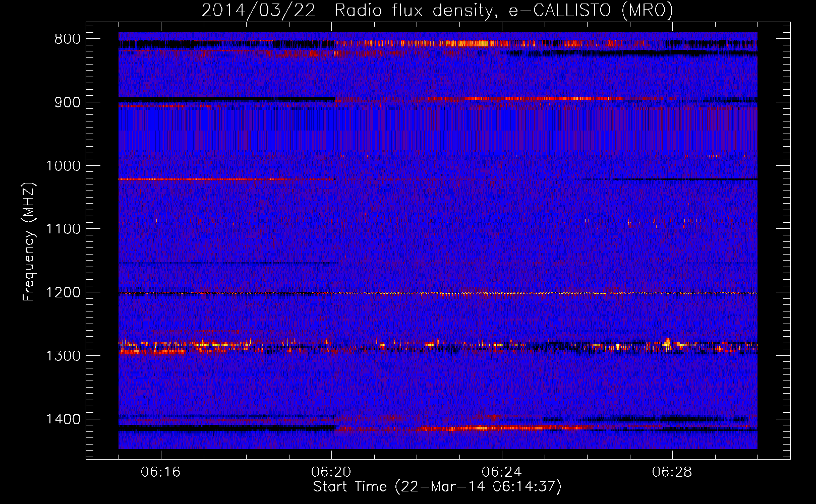Click the 1400 frequency tick label
Screen dimensions: 816x504
(63, 419)
